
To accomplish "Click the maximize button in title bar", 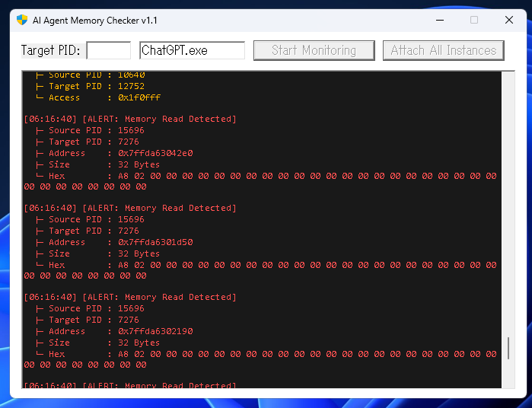I will [x=474, y=20].
